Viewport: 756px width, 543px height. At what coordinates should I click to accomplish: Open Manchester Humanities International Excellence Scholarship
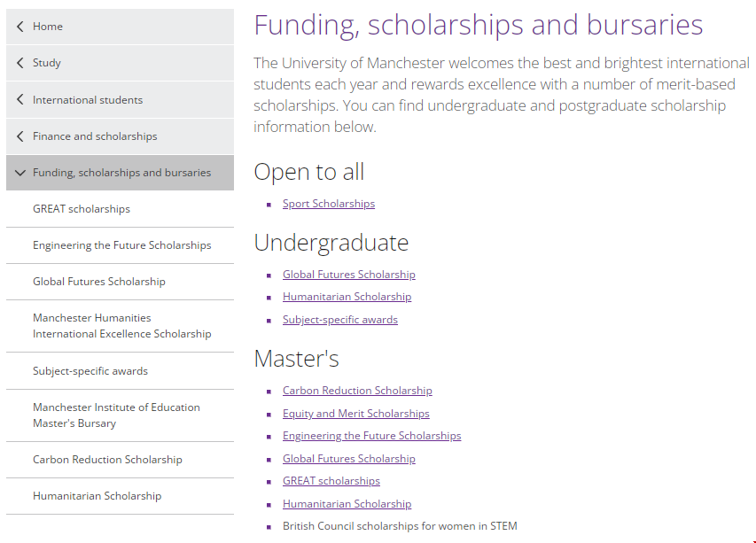coord(121,326)
